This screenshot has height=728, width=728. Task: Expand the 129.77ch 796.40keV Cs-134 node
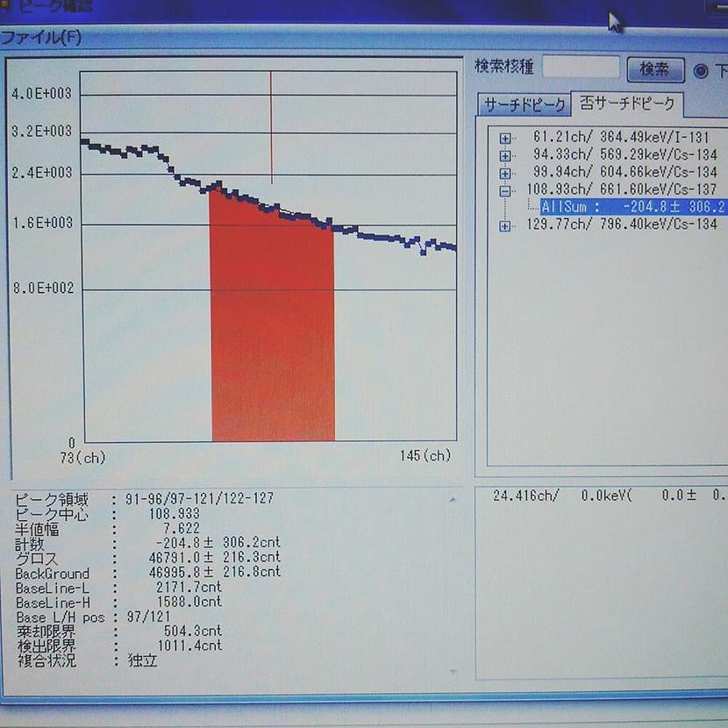coord(505,226)
